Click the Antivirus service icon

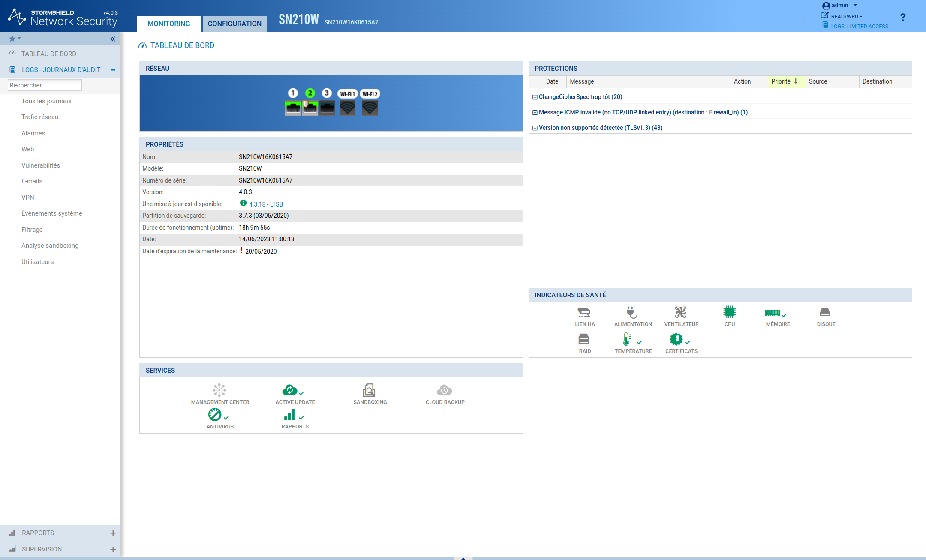tap(215, 414)
